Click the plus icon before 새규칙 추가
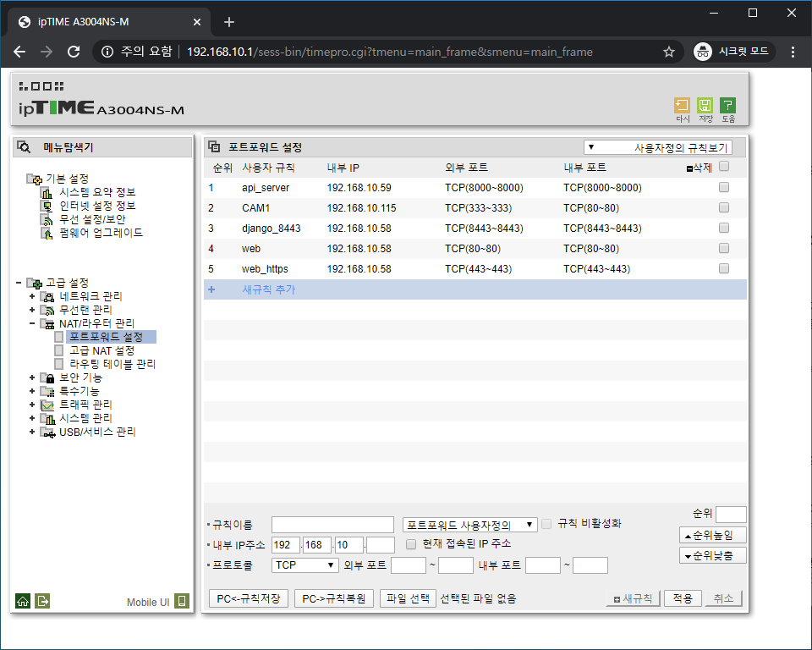Screen dimensions: 812x650 coord(211,289)
